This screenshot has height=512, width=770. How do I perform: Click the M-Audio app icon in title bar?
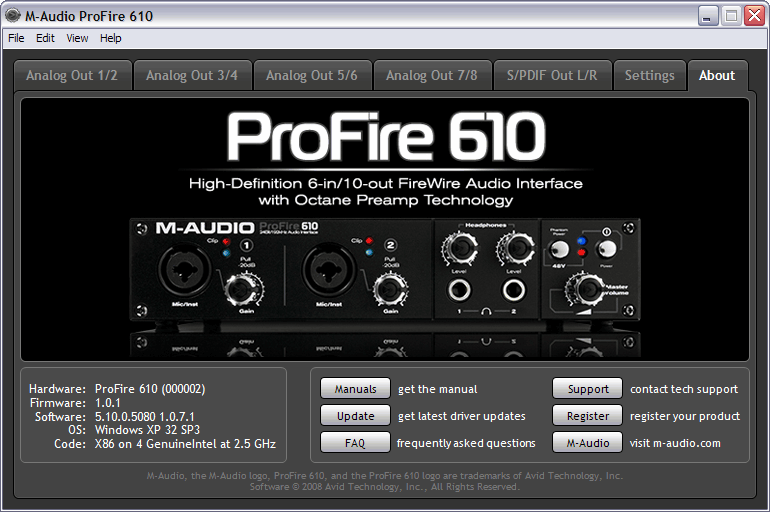click(13, 16)
